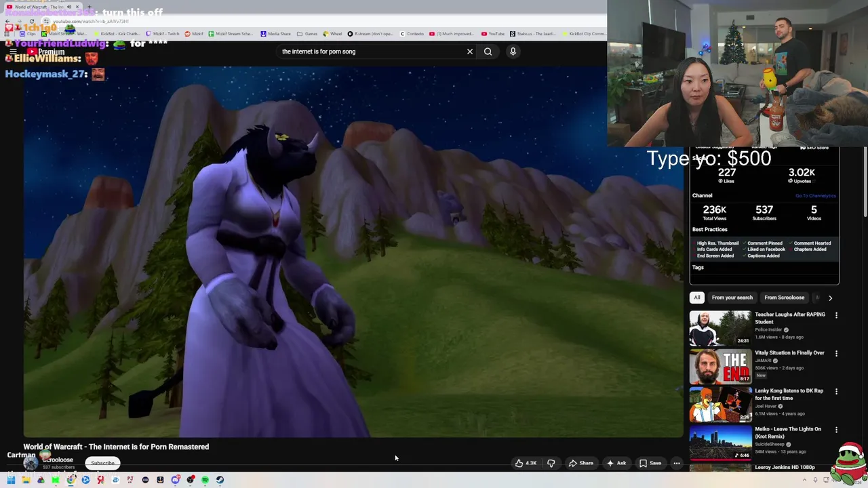Click Comment Pinned best-practice item
This screenshot has height=488, width=868.
click(x=762, y=243)
